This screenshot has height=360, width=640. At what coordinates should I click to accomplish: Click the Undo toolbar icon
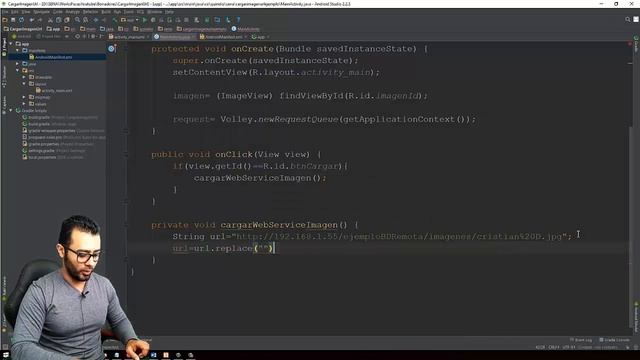point(32,20)
